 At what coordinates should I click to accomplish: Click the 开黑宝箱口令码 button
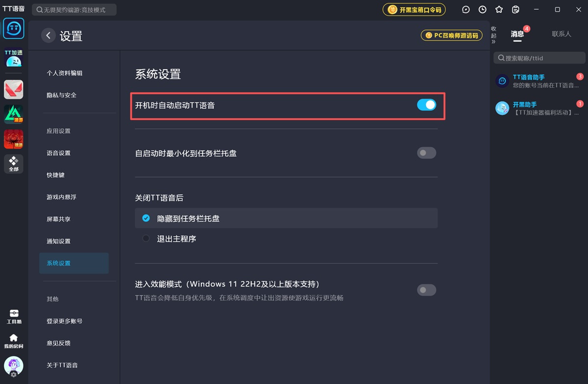point(415,10)
